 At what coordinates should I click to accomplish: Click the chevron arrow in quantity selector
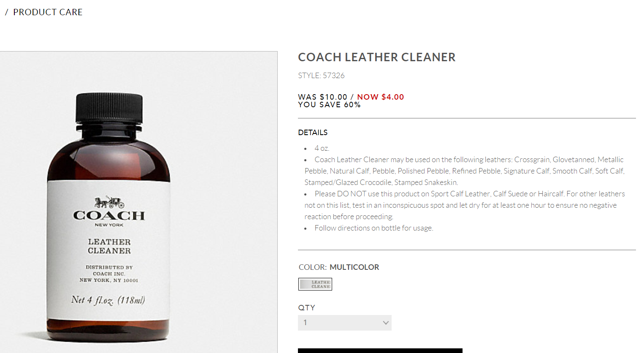tap(385, 323)
